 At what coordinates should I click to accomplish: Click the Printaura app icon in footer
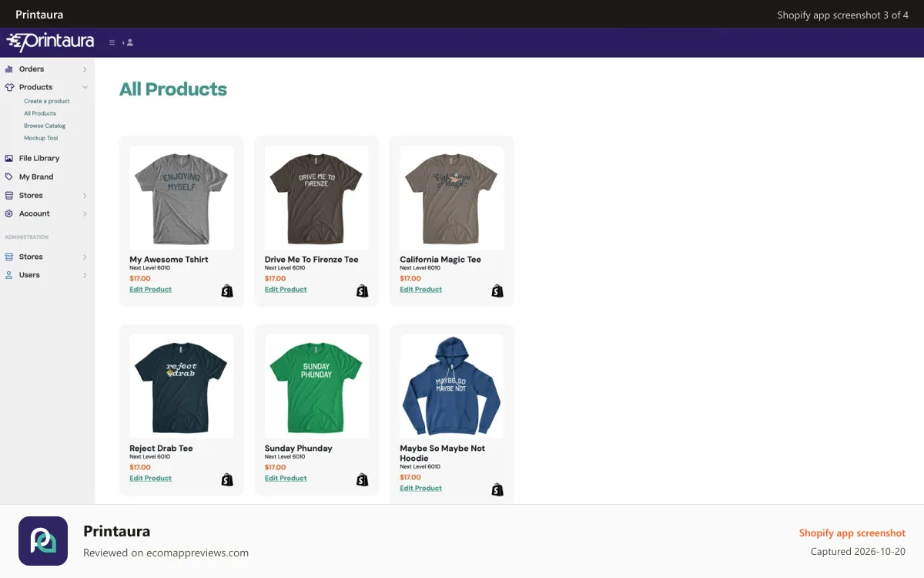(43, 541)
